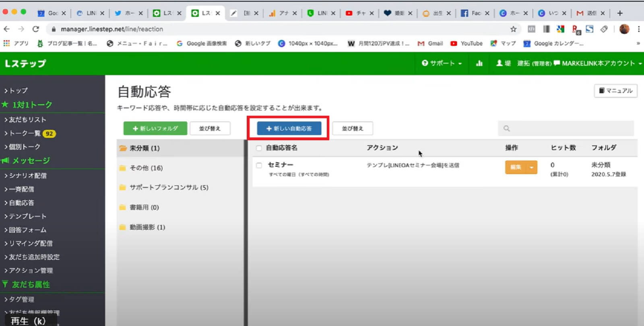Open the dropdown arrow beside 編集
The image size is (644, 326).
pyautogui.click(x=532, y=167)
